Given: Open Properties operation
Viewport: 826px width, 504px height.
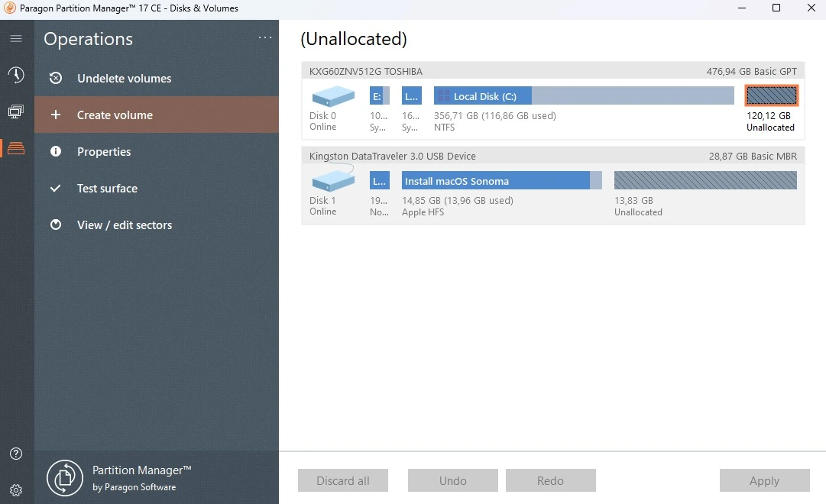Looking at the screenshot, I should tap(157, 152).
